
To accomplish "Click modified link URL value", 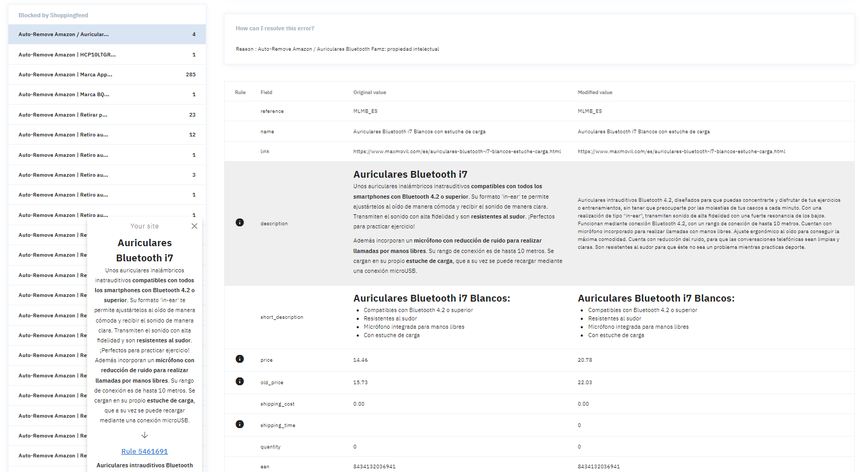I will (682, 152).
